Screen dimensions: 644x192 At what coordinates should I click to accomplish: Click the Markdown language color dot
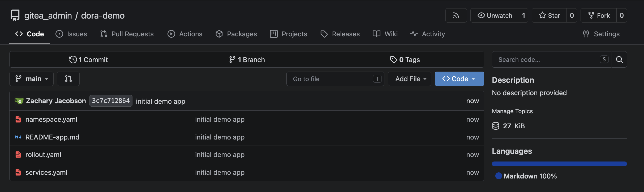point(499,176)
